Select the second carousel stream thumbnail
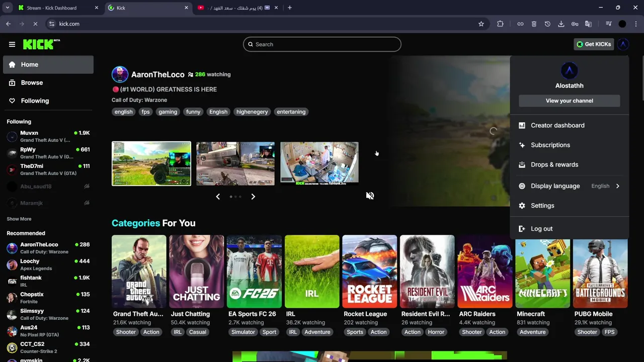The image size is (644, 362). (x=235, y=163)
